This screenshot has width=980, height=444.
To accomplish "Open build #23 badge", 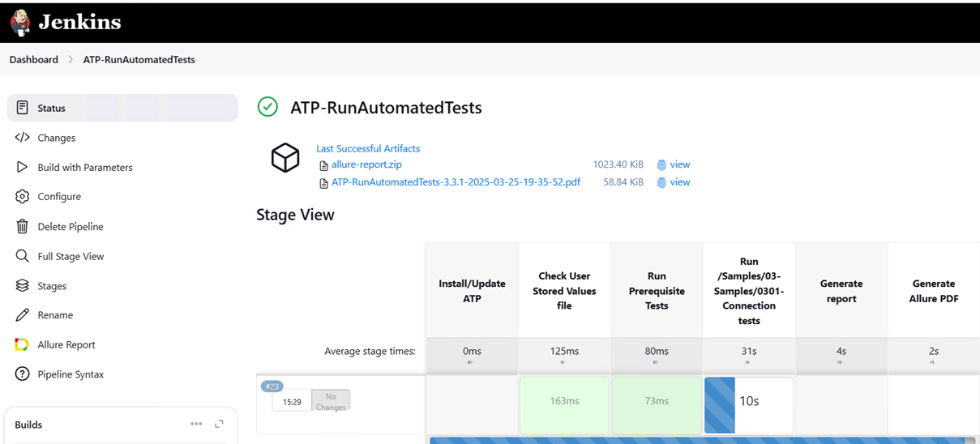I will point(272,386).
